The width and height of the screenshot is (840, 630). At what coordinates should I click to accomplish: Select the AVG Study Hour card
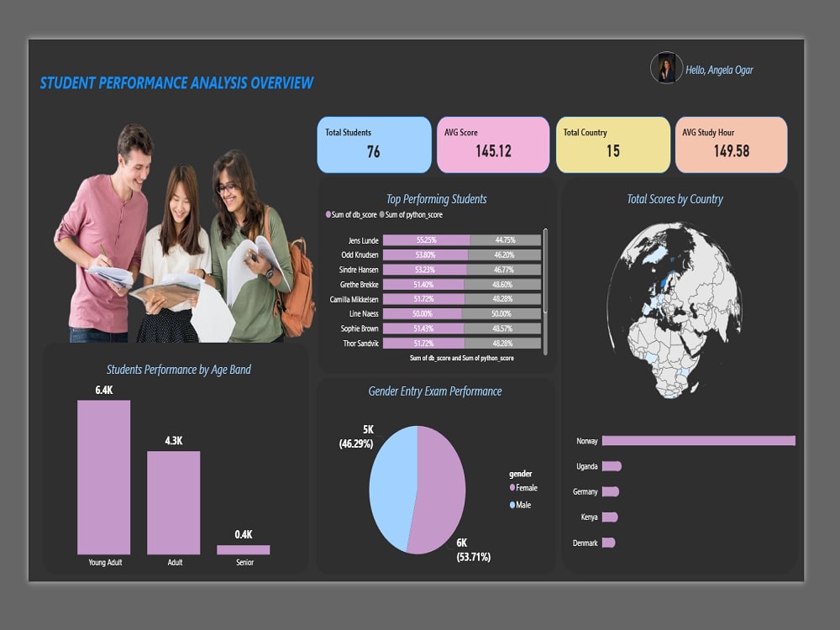(x=732, y=144)
